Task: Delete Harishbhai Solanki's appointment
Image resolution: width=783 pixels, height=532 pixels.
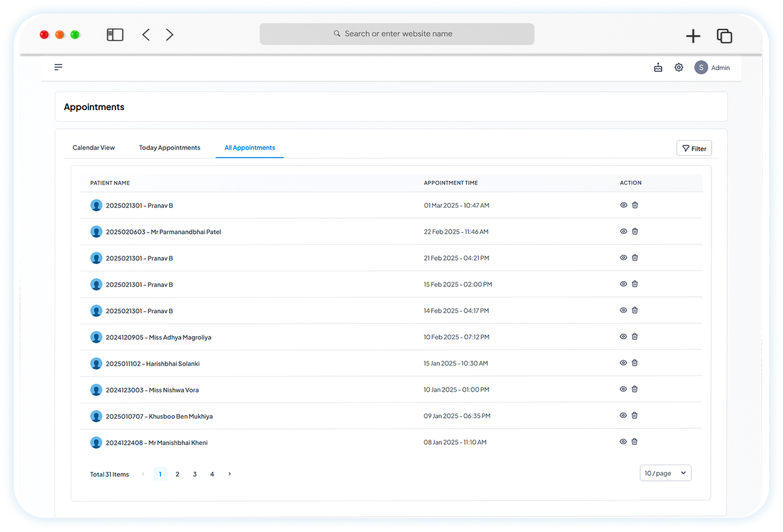Action: pos(635,363)
